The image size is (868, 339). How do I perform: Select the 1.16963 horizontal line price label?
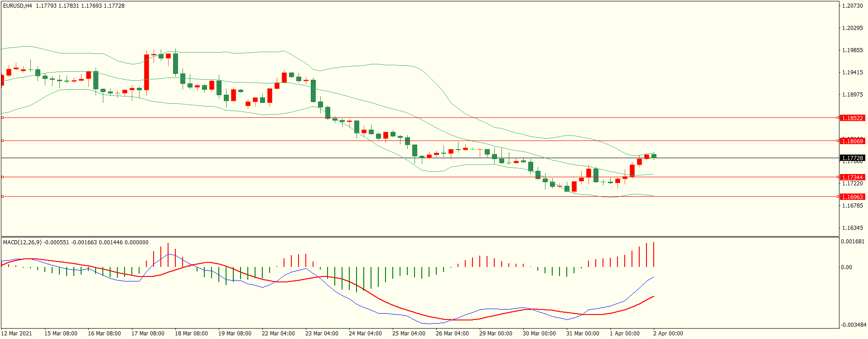852,197
